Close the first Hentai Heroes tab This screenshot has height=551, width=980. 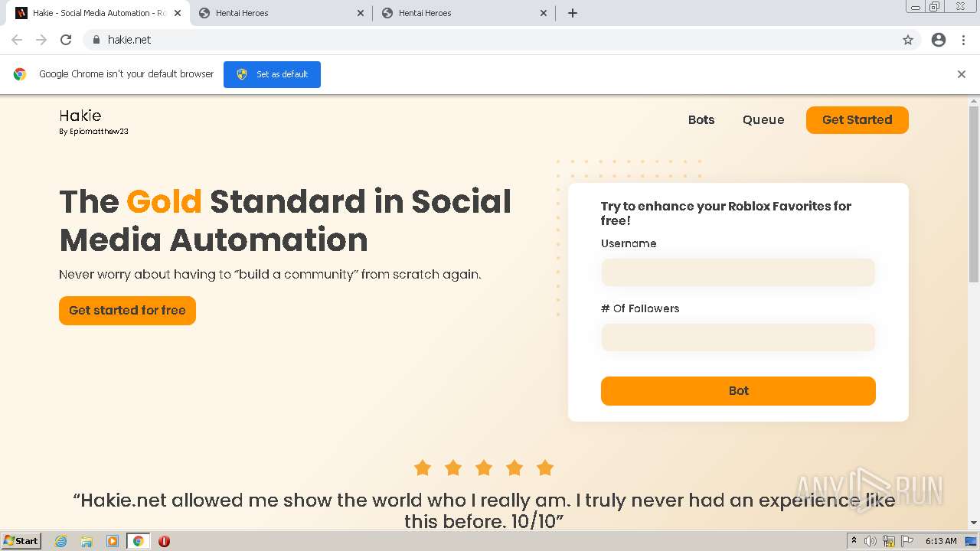[x=361, y=13]
